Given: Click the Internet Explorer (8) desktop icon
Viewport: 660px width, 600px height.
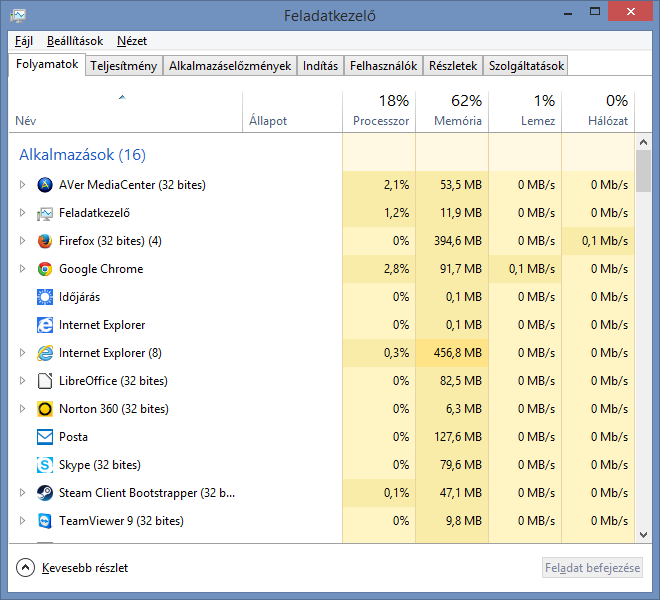Looking at the screenshot, I should coord(45,353).
